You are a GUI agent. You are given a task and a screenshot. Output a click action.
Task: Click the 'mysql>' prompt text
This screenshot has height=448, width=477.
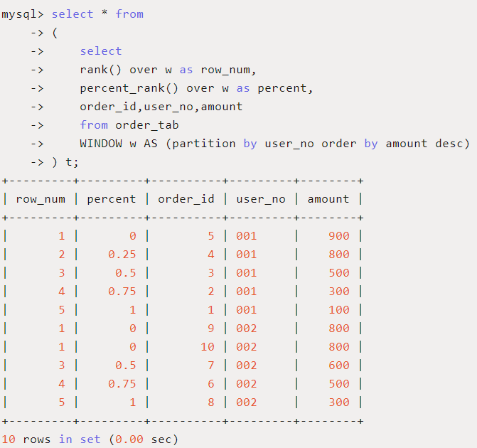coord(23,14)
